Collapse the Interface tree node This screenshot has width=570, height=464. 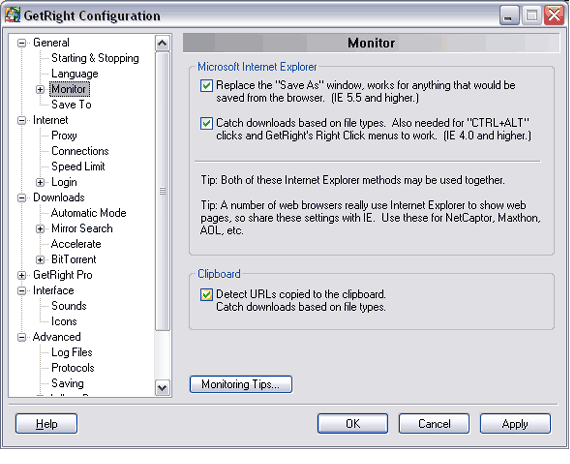22,291
